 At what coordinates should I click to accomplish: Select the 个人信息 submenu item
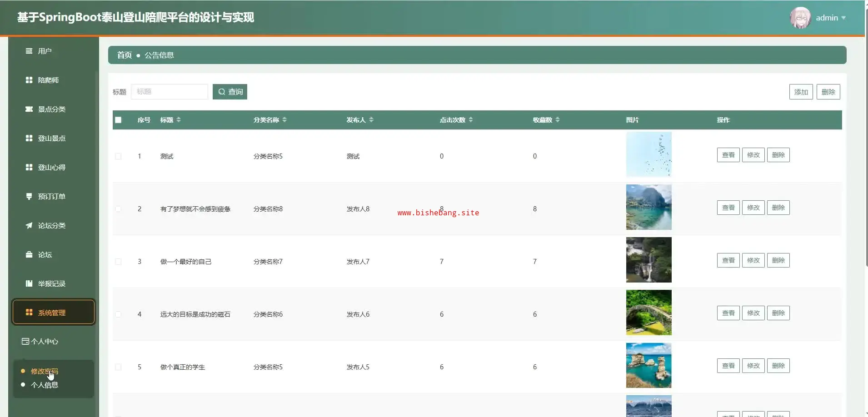click(x=45, y=385)
